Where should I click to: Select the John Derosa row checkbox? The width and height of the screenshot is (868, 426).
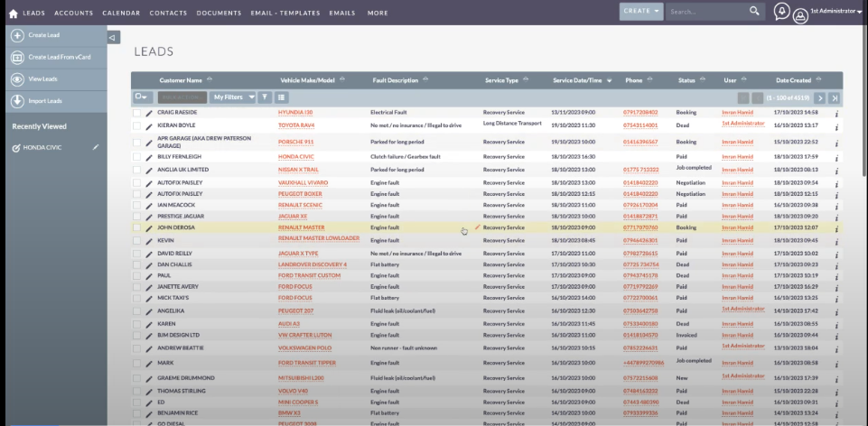137,228
